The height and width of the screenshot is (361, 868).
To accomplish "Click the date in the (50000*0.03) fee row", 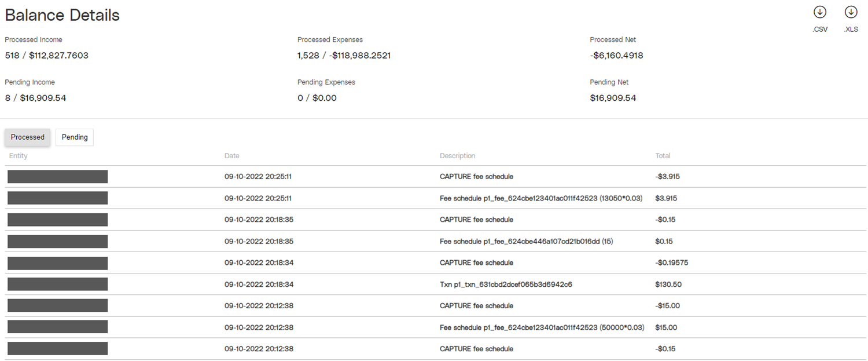I will click(x=259, y=327).
